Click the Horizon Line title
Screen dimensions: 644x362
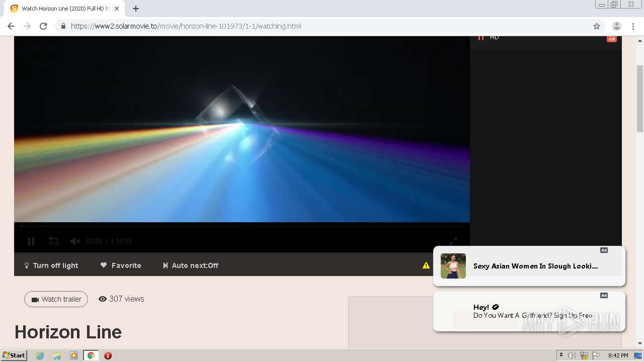[68, 332]
